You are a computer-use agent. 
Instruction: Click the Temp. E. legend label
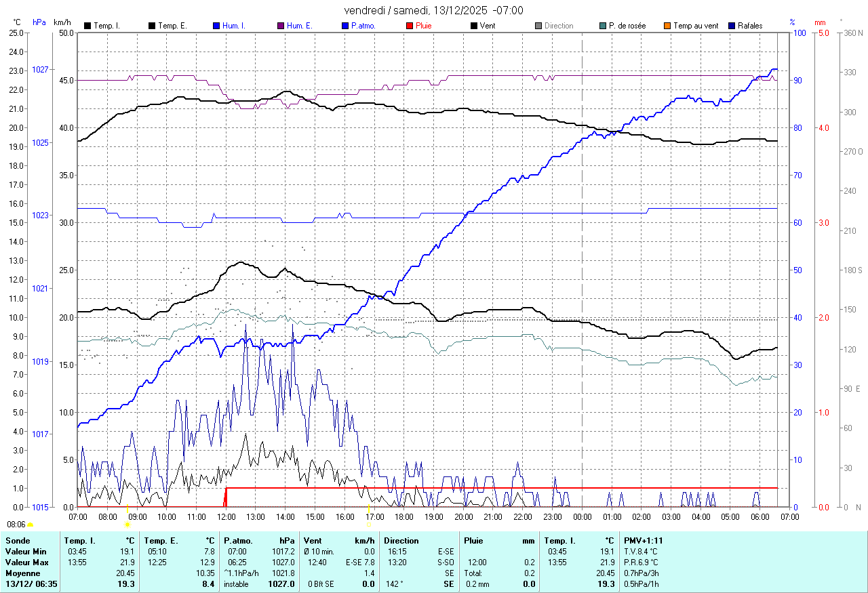(172, 26)
